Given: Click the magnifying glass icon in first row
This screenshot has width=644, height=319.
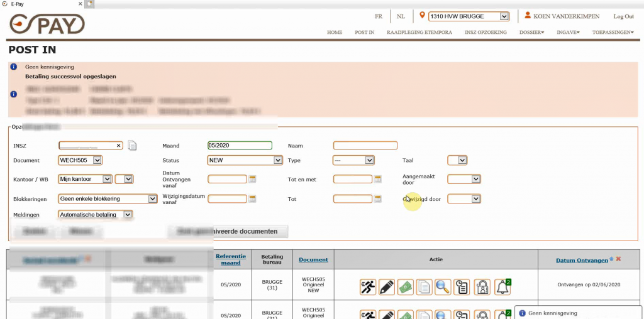Looking at the screenshot, I should pyautogui.click(x=443, y=286).
